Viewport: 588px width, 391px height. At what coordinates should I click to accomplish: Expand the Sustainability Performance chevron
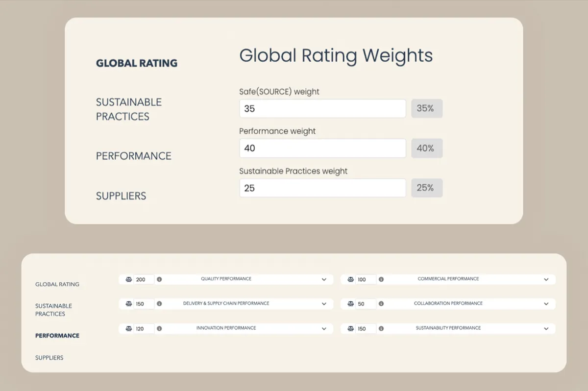[x=546, y=328]
